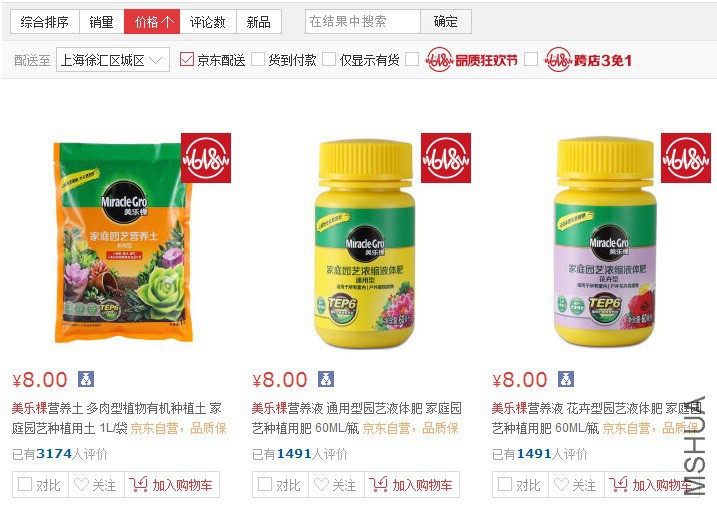Click the 618 跨店3免1 logo
717x511 pixels.
tap(588, 60)
